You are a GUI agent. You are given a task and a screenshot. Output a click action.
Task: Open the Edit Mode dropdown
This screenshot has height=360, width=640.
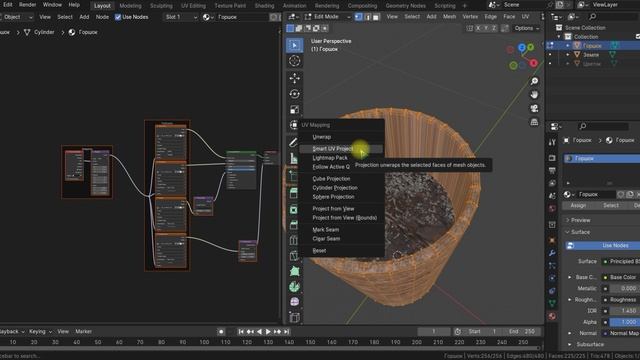click(328, 17)
